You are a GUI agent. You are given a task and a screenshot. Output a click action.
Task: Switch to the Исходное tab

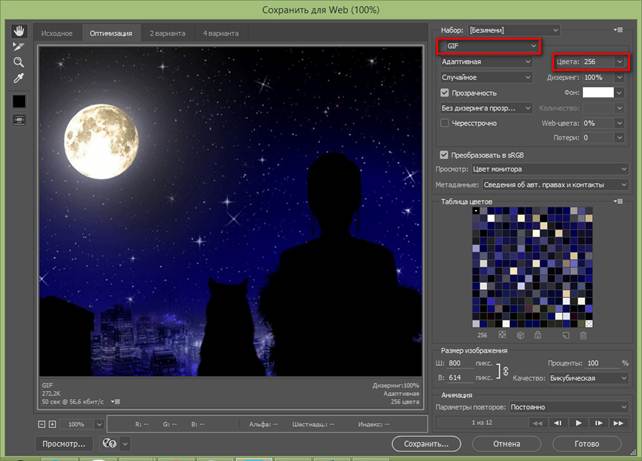pyautogui.click(x=56, y=33)
